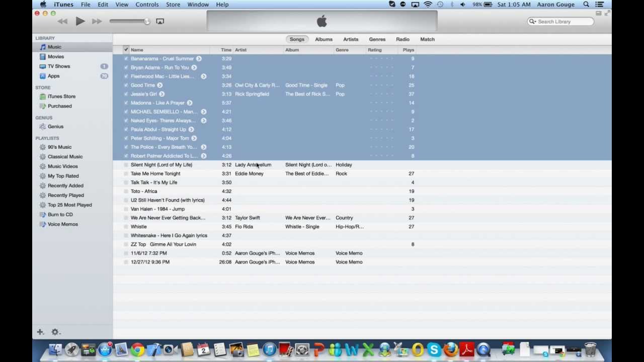Open arrow menu for Madonna - Like A Prayer
The image size is (644, 362).
(190, 103)
